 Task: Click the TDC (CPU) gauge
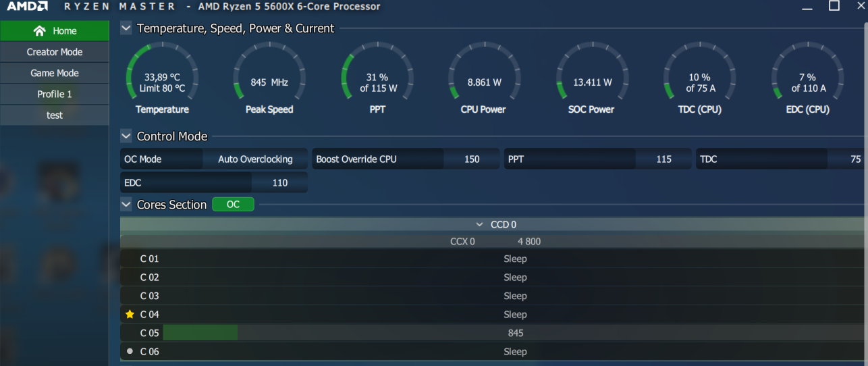click(699, 78)
